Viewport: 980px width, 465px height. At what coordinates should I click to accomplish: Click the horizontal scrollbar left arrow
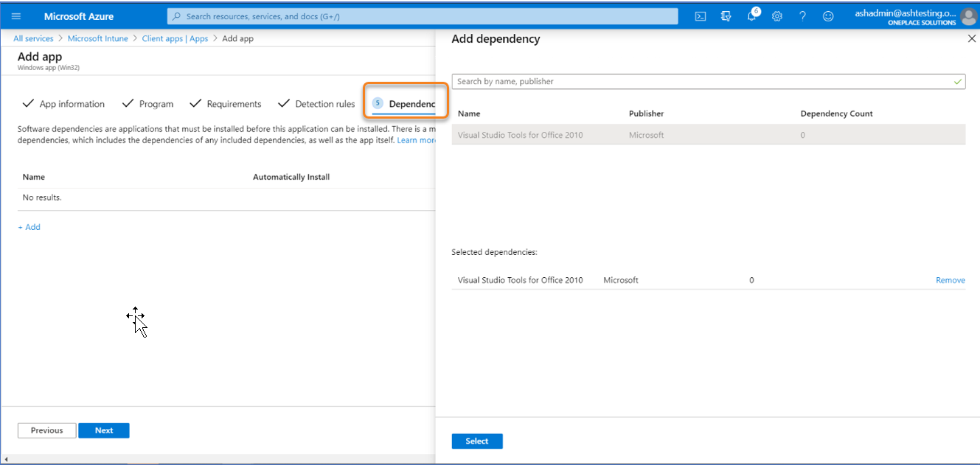6,460
